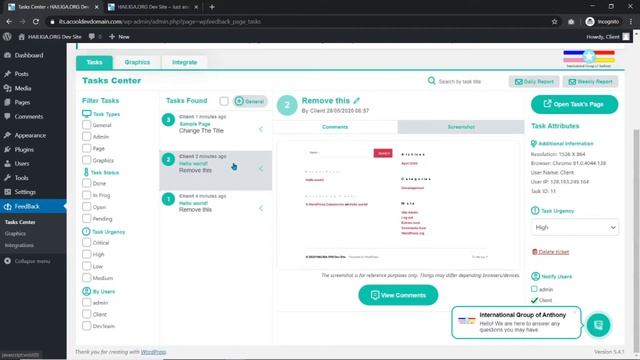This screenshot has width=640, height=360.
Task: Tick the High urgency filter checkbox
Action: [x=87, y=254]
